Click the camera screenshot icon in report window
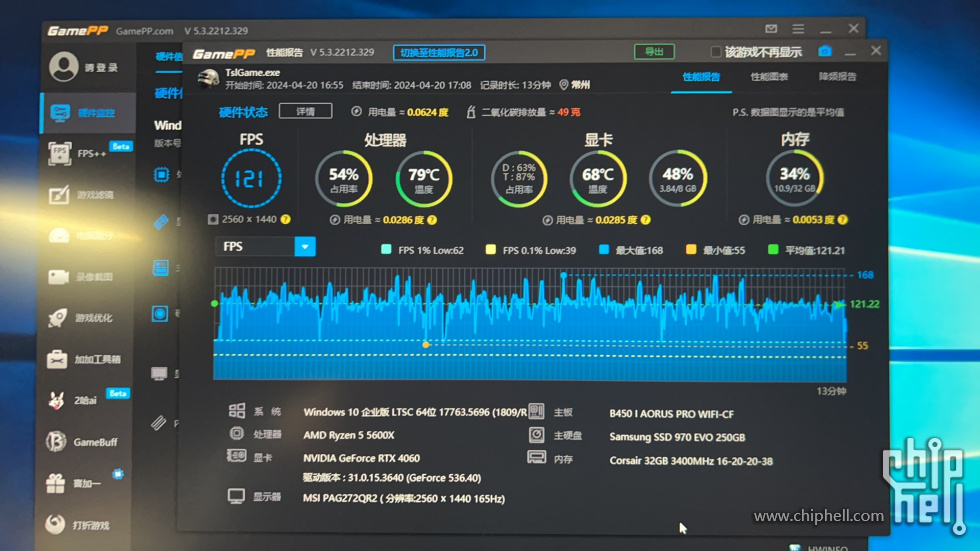 (x=825, y=51)
